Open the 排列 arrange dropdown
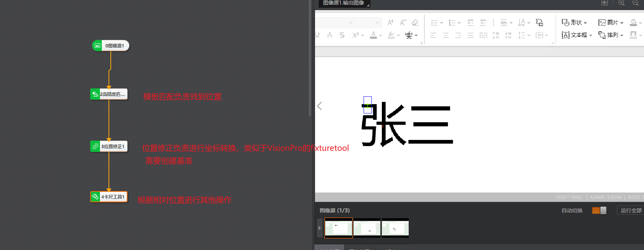This screenshot has width=644, height=250. coord(611,35)
